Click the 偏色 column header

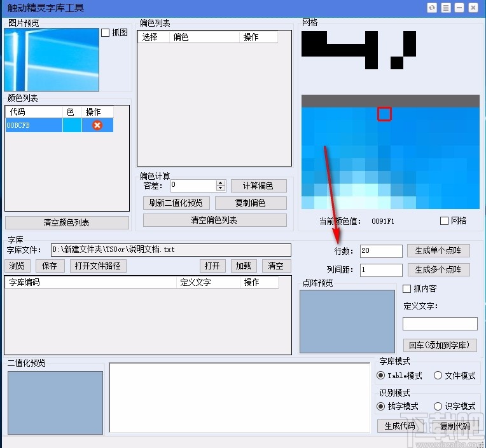(x=205, y=37)
